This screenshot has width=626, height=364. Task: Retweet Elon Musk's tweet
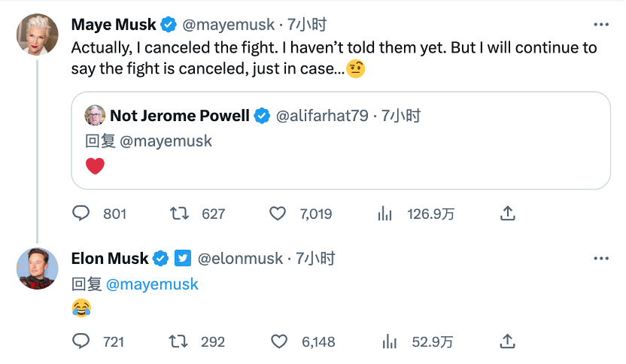tap(180, 341)
